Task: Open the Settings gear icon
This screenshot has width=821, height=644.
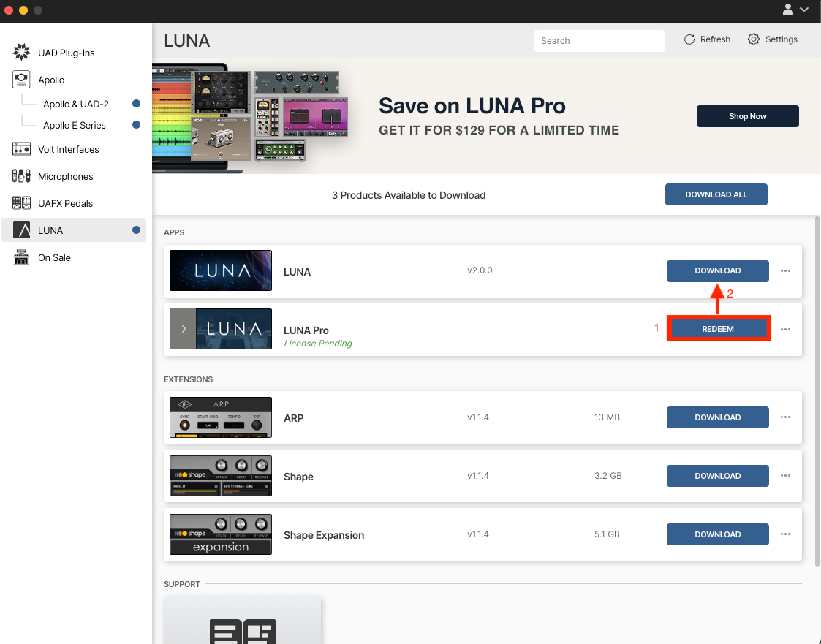Action: (754, 39)
